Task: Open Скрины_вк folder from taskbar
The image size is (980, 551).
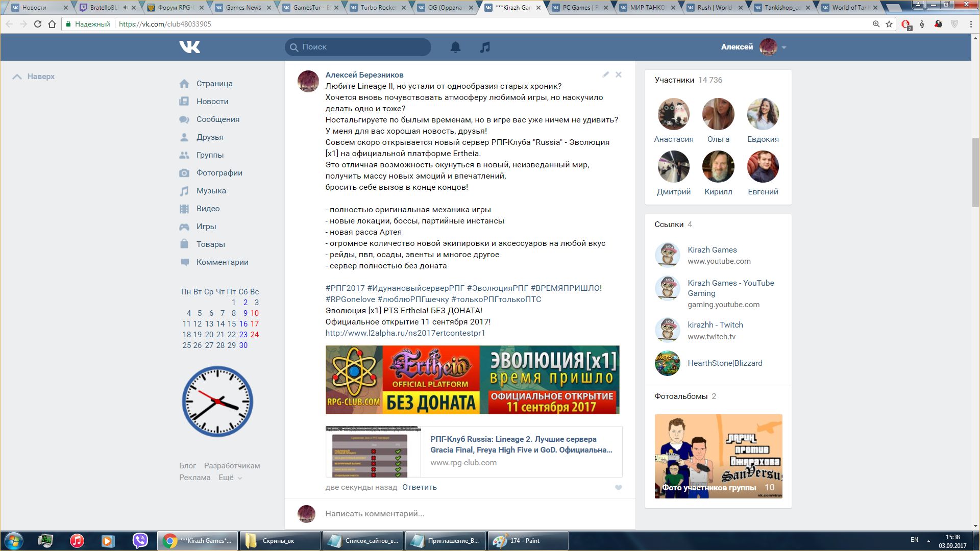Action: click(280, 541)
